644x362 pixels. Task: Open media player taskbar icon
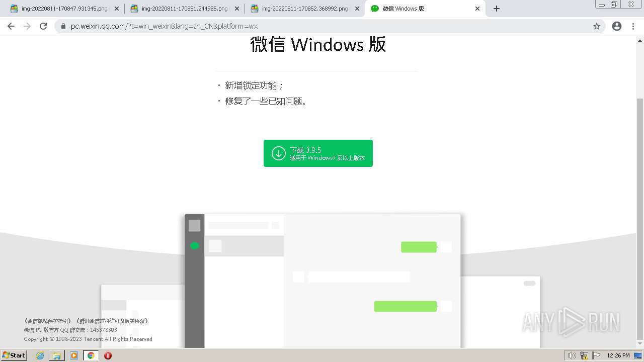[x=74, y=355]
